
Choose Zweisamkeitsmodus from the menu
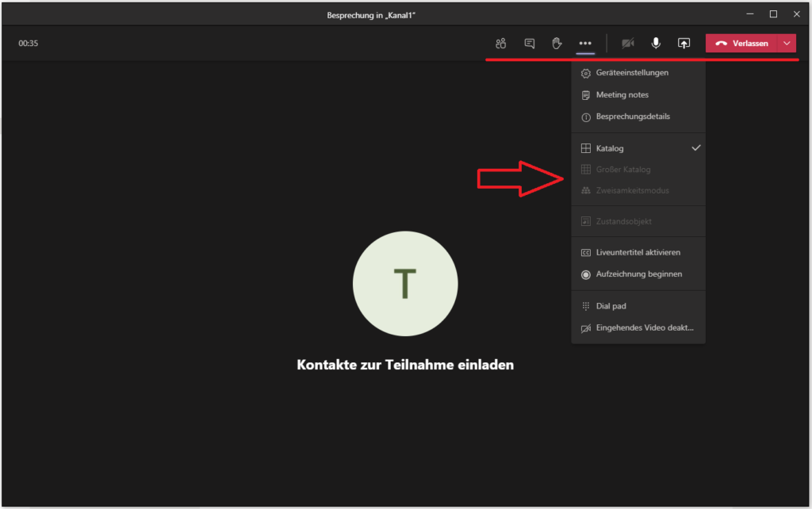(x=632, y=191)
